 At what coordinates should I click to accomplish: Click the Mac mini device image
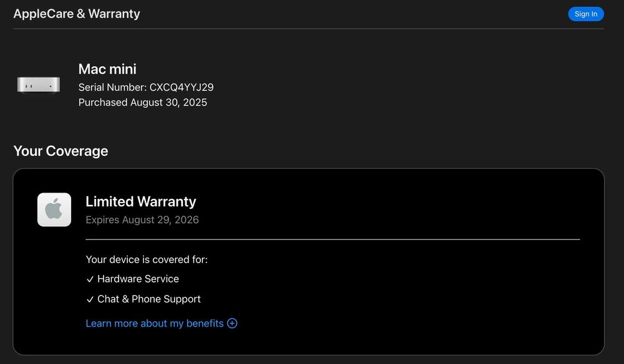pos(39,85)
